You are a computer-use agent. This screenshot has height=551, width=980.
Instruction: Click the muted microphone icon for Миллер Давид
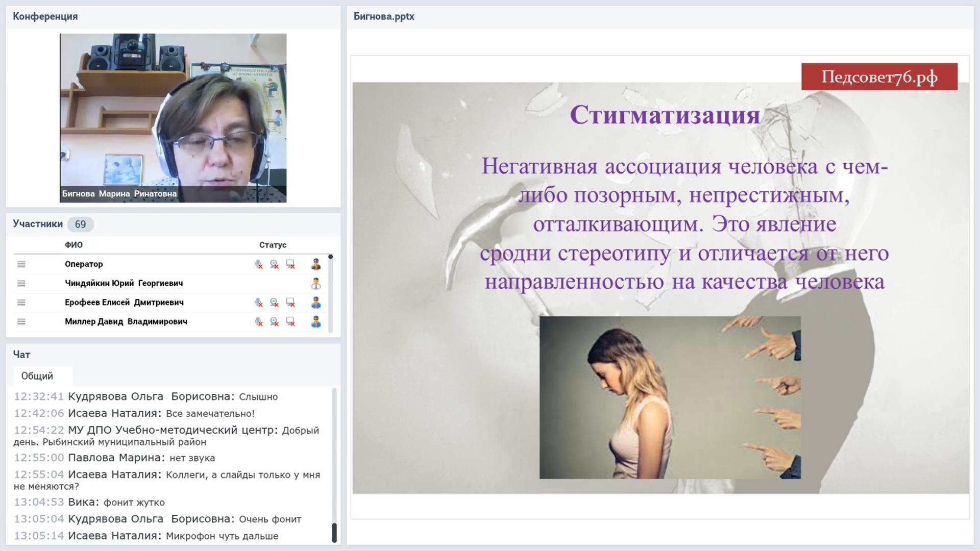[259, 322]
